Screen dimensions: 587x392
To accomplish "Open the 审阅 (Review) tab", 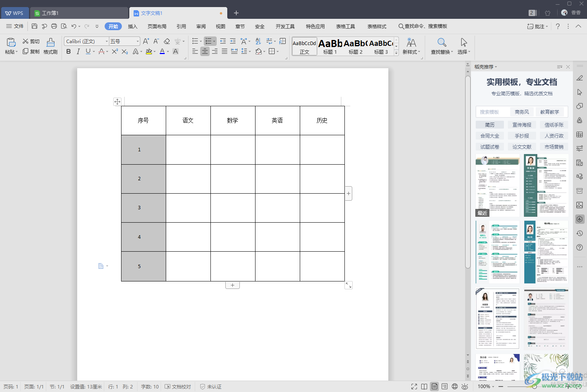I will click(201, 26).
